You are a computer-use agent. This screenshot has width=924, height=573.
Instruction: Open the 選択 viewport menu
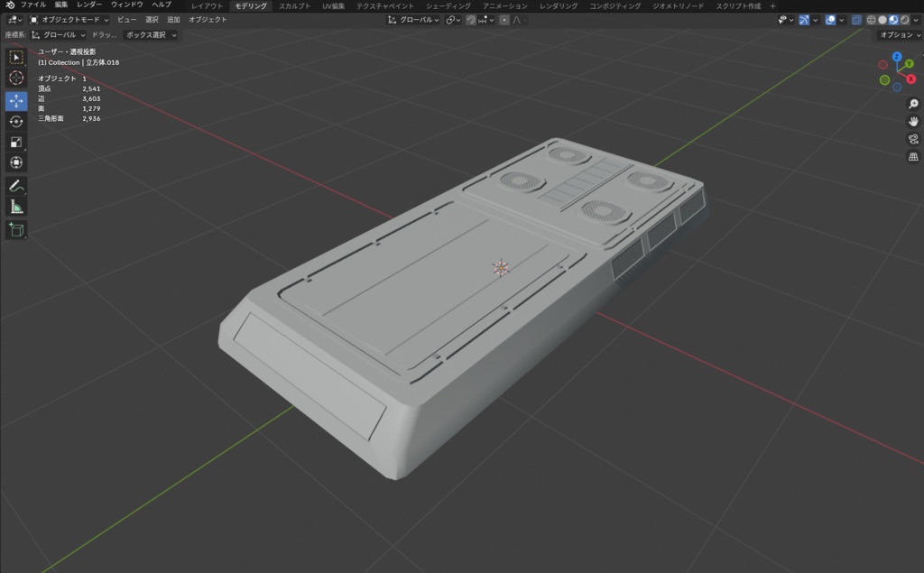(x=152, y=20)
